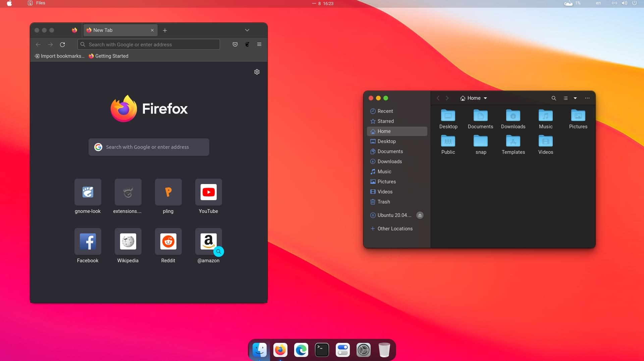
Task: Select Desktop in Files sidebar
Action: 397,141
